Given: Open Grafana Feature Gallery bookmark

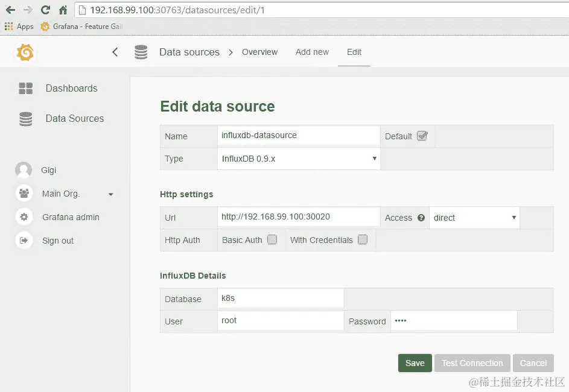Looking at the screenshot, I should click(x=82, y=26).
